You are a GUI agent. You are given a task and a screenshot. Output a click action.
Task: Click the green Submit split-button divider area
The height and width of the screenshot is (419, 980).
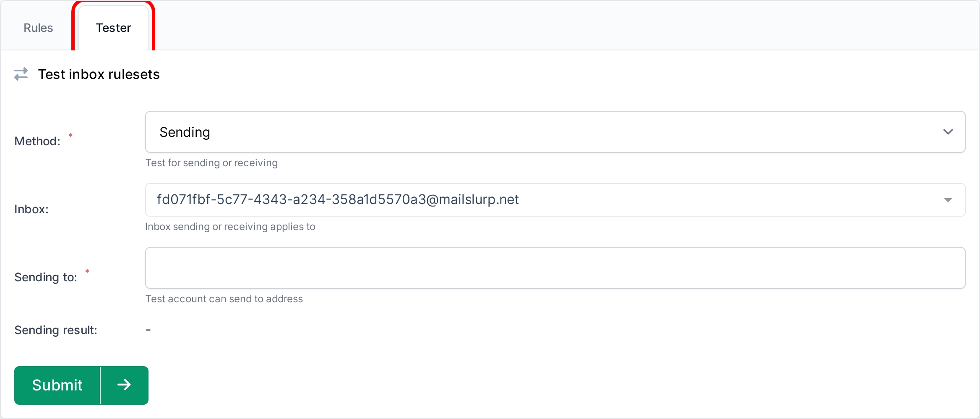pos(100,385)
